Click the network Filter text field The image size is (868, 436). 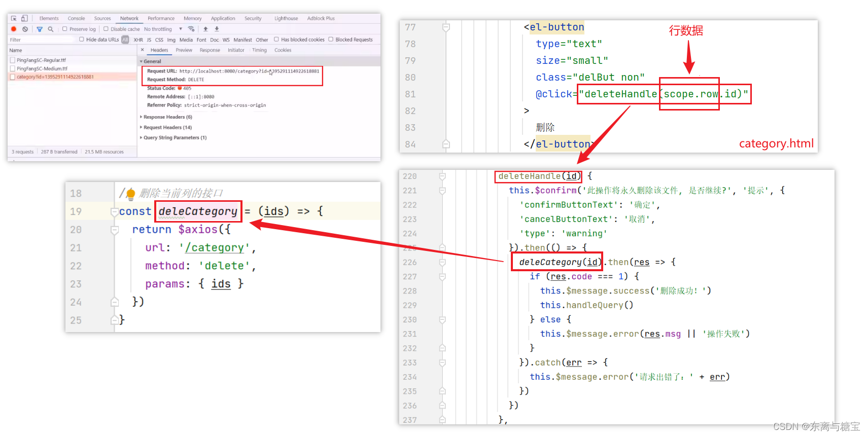pos(41,40)
